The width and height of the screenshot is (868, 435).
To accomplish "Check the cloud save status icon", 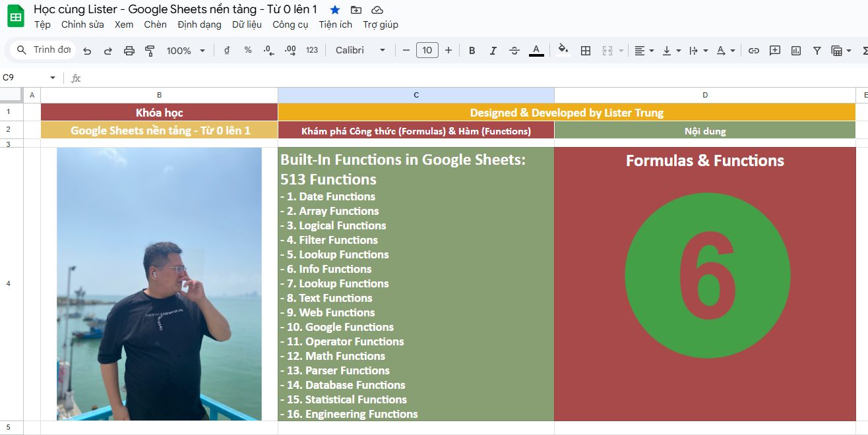I will 377,10.
